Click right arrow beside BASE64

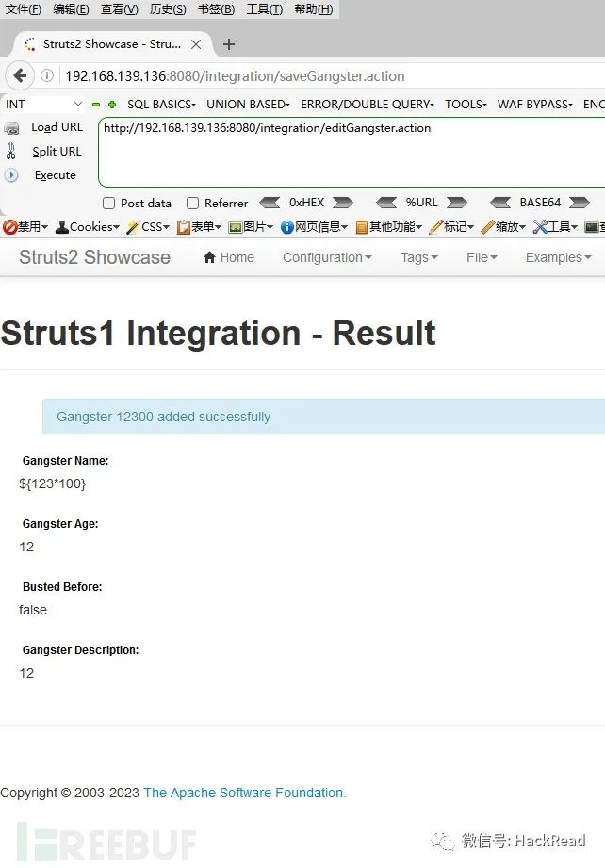click(x=580, y=203)
